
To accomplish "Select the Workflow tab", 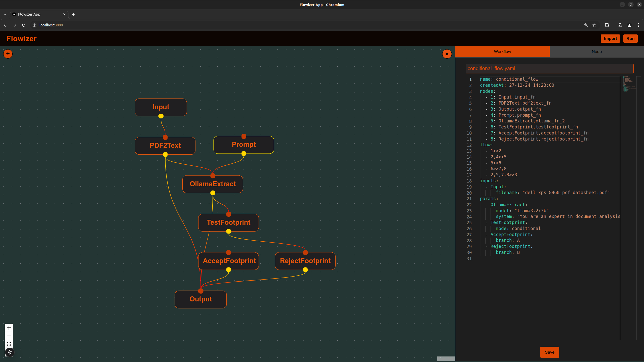I will 502,52.
